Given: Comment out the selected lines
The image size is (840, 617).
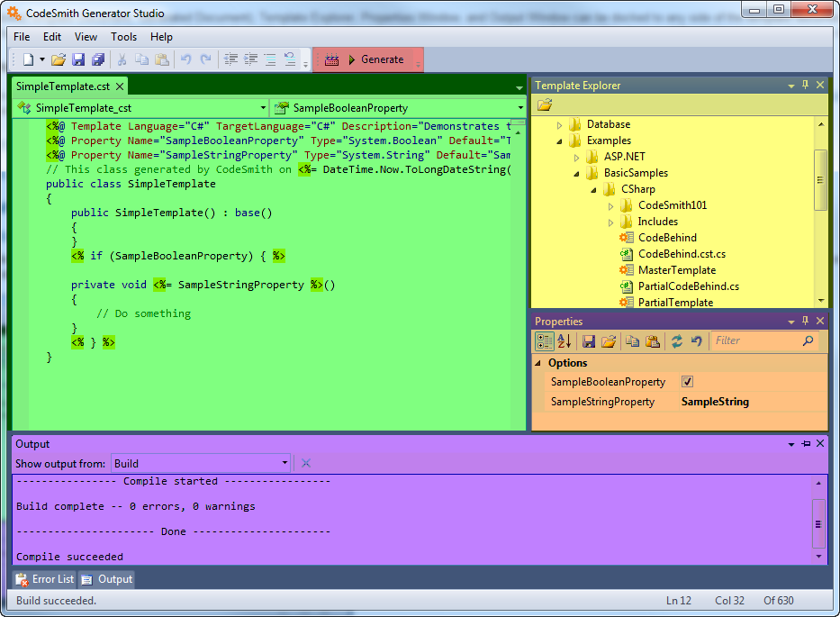Looking at the screenshot, I should pos(270,59).
